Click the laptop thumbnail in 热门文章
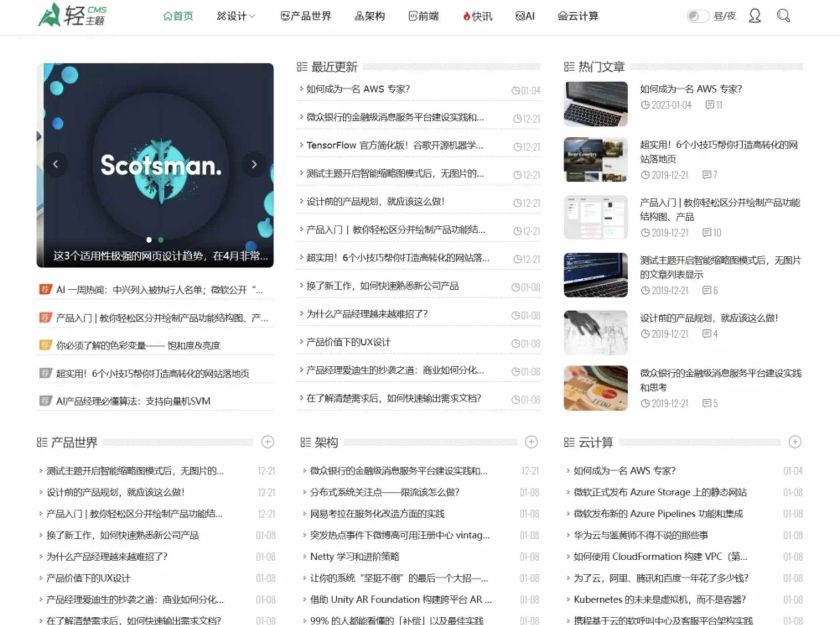840x625 pixels. point(595,103)
